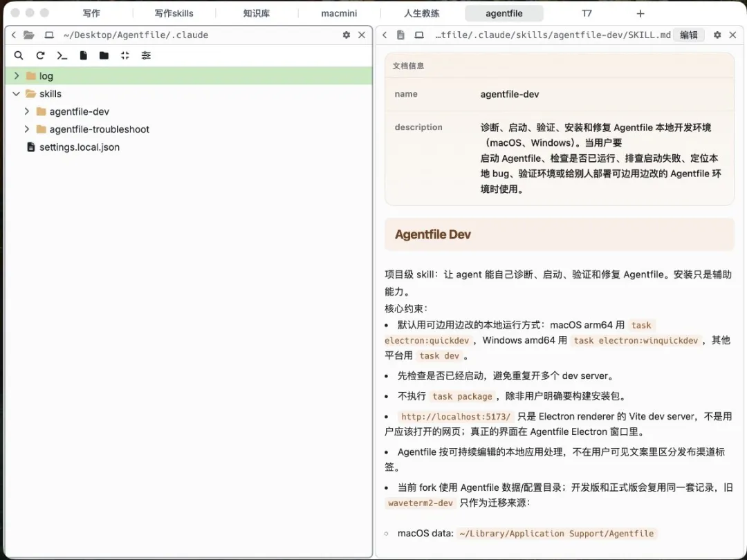The image size is (747, 560).
Task: Go back in the SKILL.md preview panel
Action: click(x=385, y=35)
